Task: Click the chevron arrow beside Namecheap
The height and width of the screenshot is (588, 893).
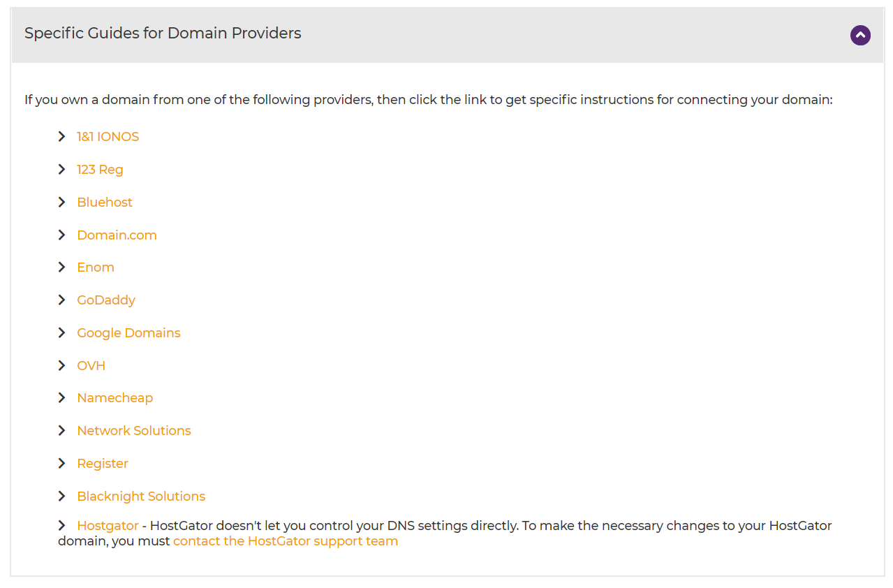Action: (62, 398)
